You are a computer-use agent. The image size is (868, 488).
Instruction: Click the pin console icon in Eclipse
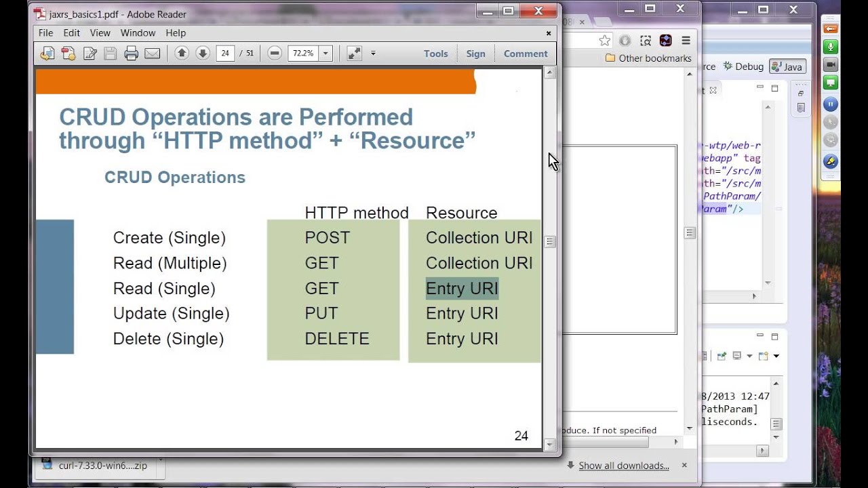pyautogui.click(x=722, y=356)
